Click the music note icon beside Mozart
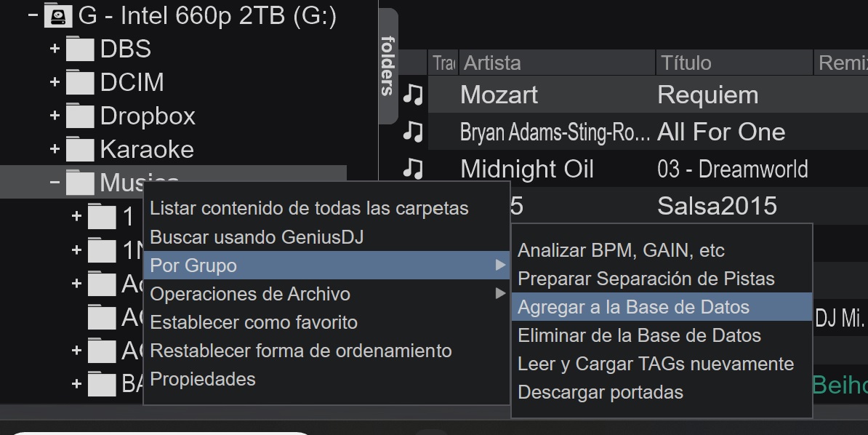The height and width of the screenshot is (435, 868). [413, 95]
